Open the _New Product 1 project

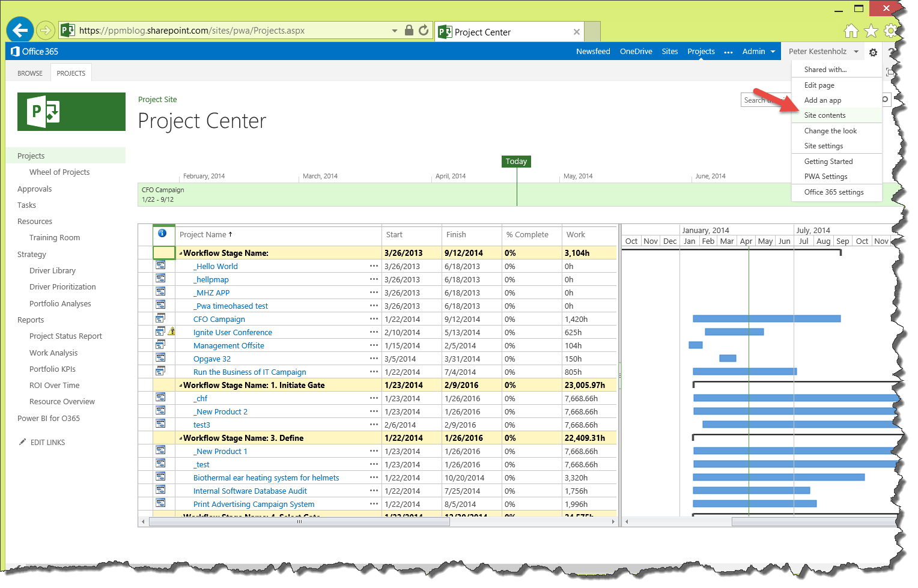(220, 450)
